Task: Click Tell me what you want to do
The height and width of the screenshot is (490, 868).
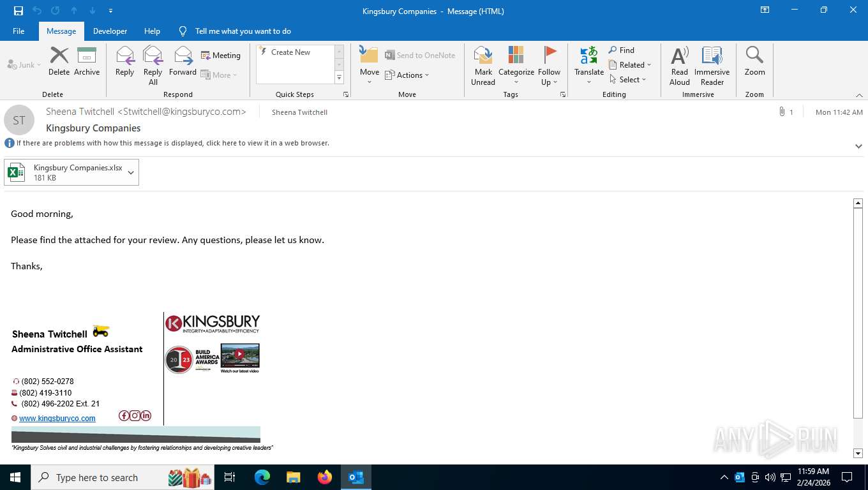Action: [x=243, y=31]
